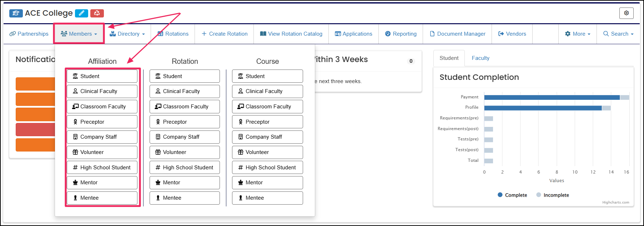Click the Profile complete bar in chart
This screenshot has width=644, height=226.
coord(543,108)
